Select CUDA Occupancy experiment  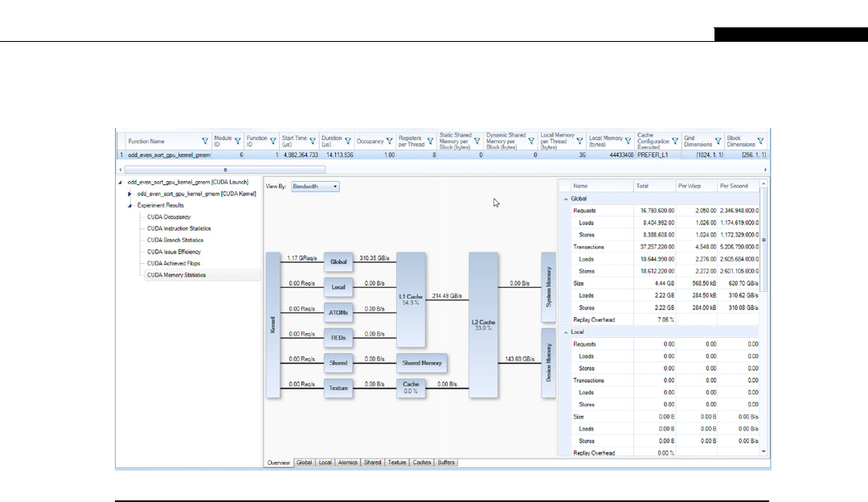pyautogui.click(x=169, y=217)
